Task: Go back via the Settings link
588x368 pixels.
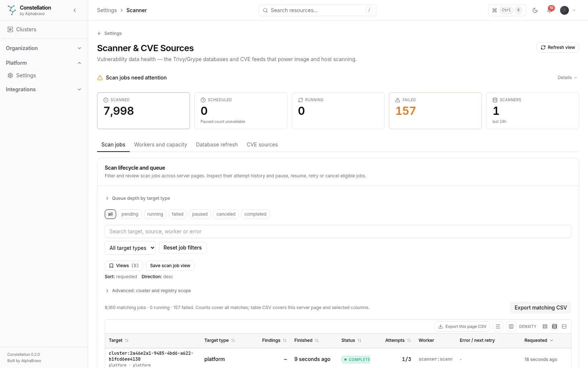Action: [x=109, y=33]
